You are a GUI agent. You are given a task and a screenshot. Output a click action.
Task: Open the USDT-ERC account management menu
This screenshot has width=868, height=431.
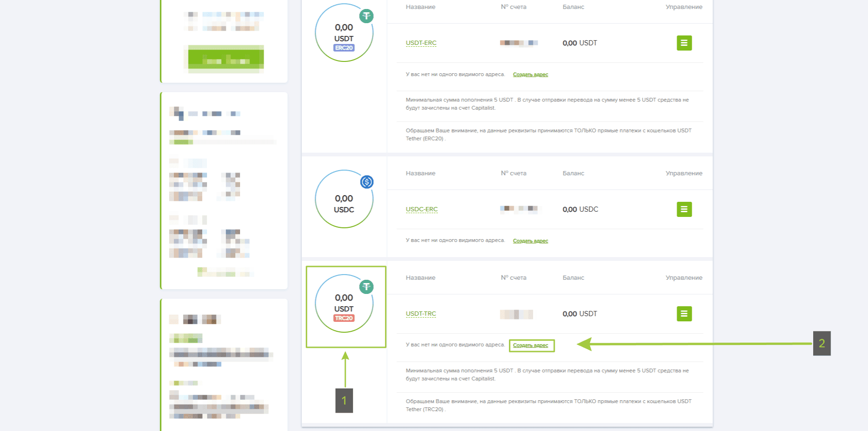684,43
